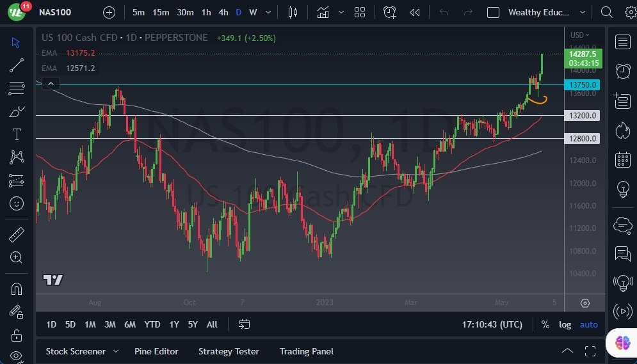Open the Alerts panel in the sidebar
This screenshot has height=364, width=637.
pyautogui.click(x=622, y=71)
